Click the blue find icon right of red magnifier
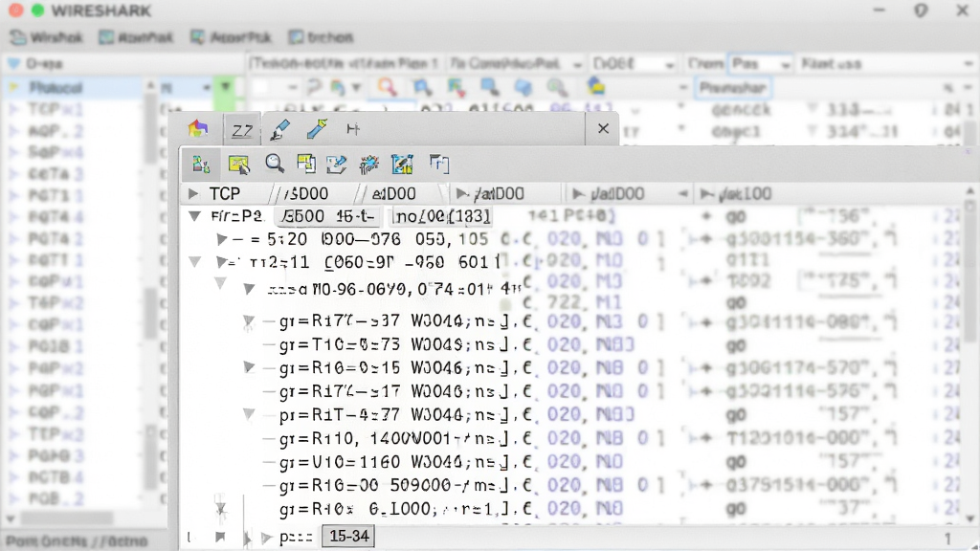The image size is (980, 551). 422,87
